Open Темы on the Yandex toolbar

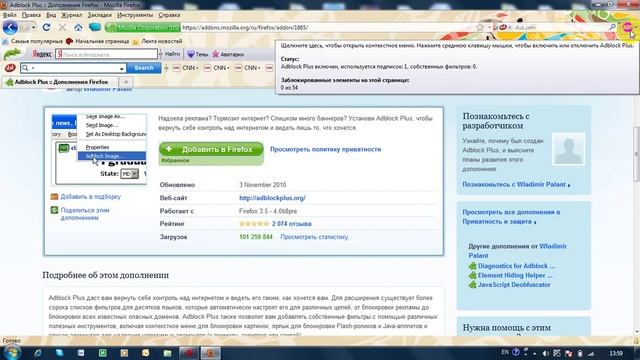coord(198,54)
